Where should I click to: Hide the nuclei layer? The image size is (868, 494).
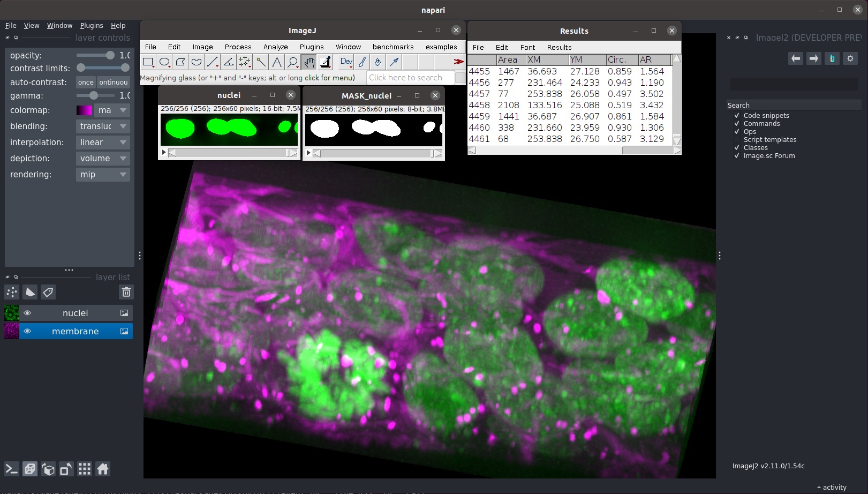(27, 313)
